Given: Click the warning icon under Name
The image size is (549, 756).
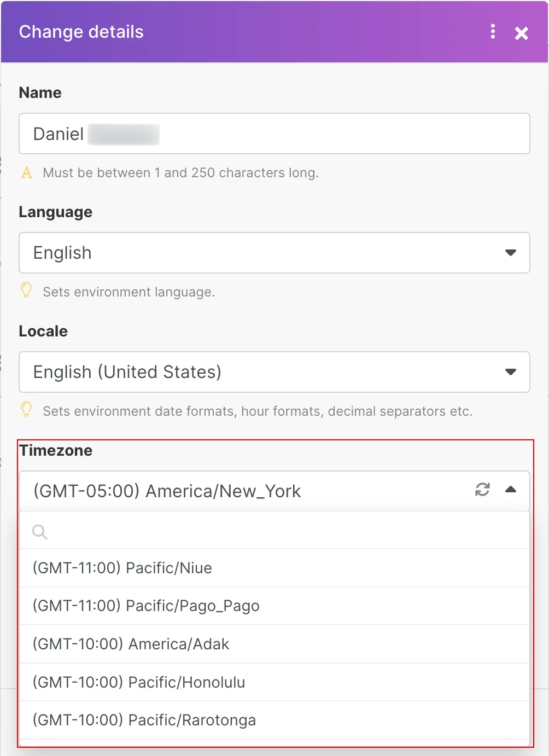Looking at the screenshot, I should click(27, 173).
